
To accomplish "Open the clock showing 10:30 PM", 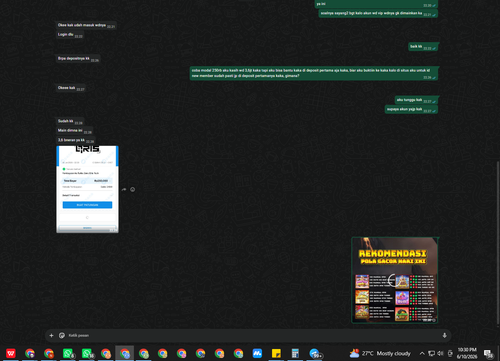I will [467, 353].
